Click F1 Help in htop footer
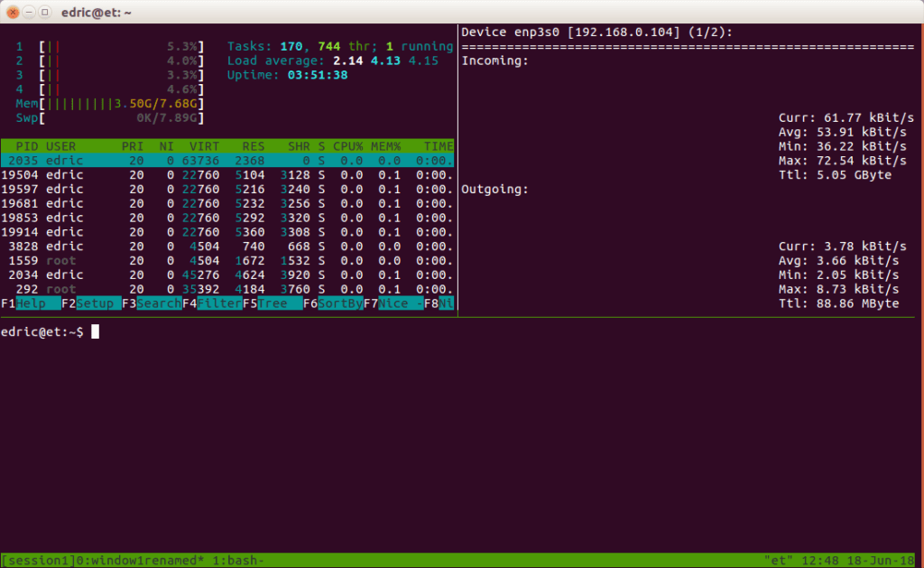 (31, 303)
